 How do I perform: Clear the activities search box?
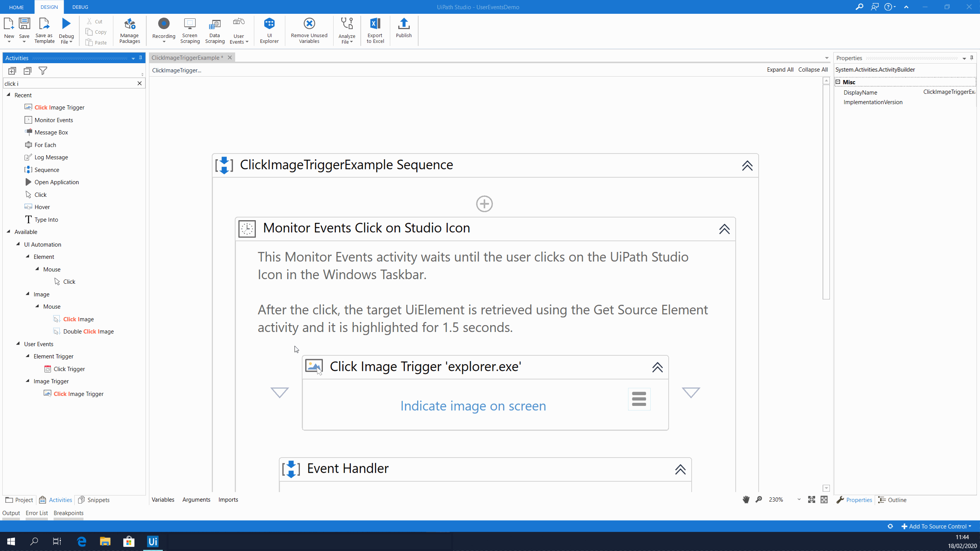tap(139, 83)
